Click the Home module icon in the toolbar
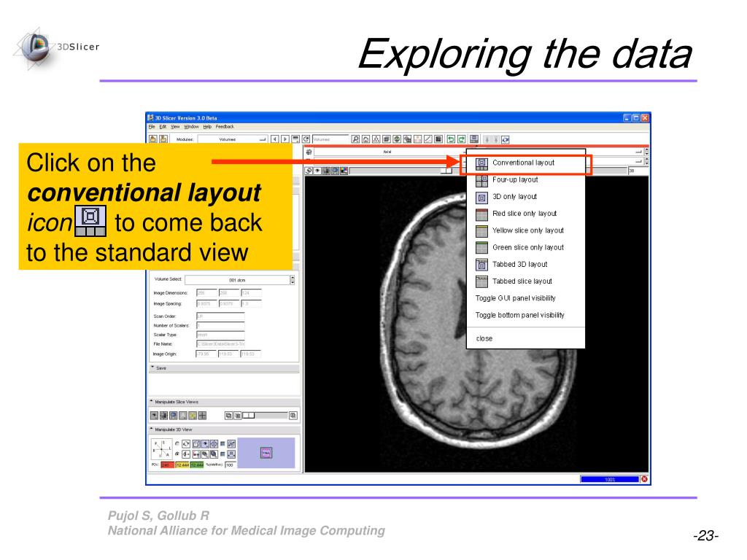747x560 pixels. click(366, 139)
